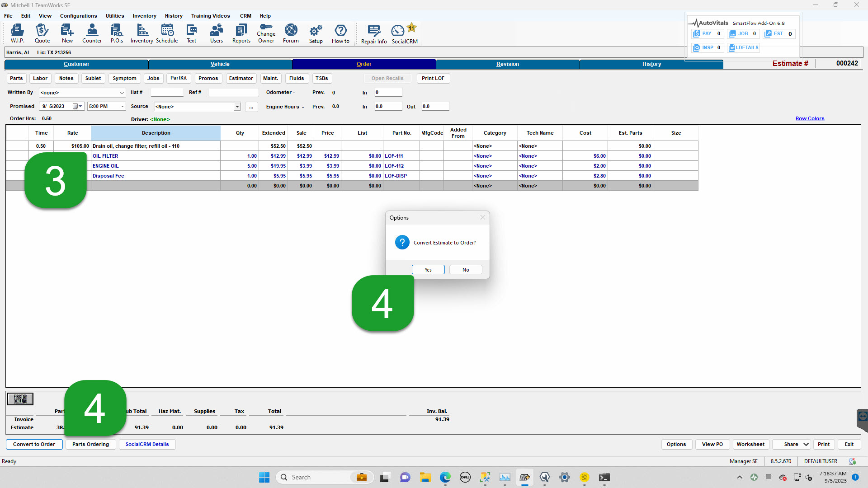Click the AutoVitals JOB button
The image size is (868, 488).
(x=743, y=34)
